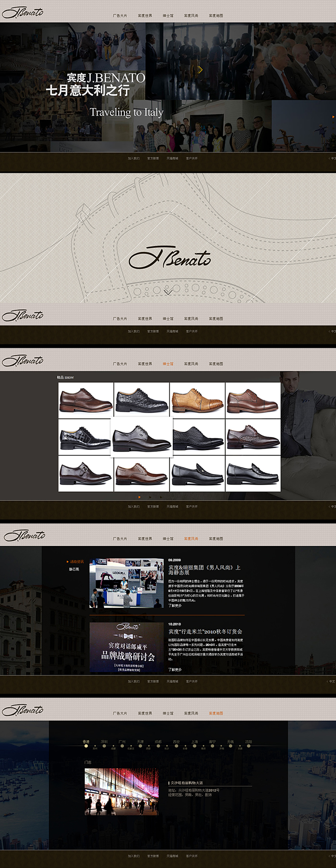Click 客户关怀 in the footer below the splash header
Image resolution: width=336 pixels, height=868 pixels.
coord(192,331)
